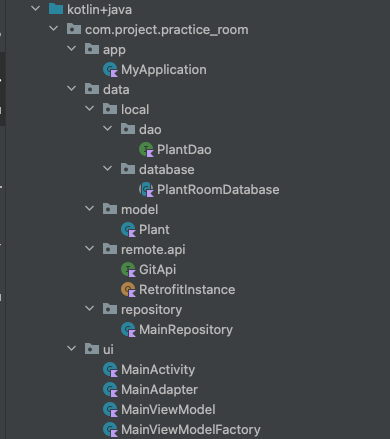Select the MainViewModel file name

click(x=168, y=410)
